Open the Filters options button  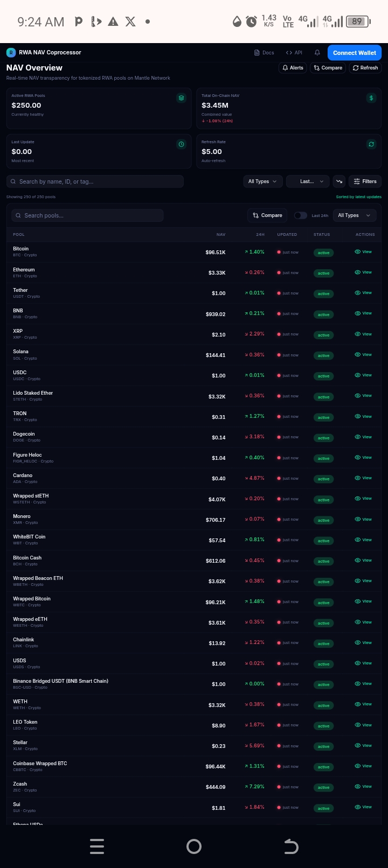(x=365, y=181)
